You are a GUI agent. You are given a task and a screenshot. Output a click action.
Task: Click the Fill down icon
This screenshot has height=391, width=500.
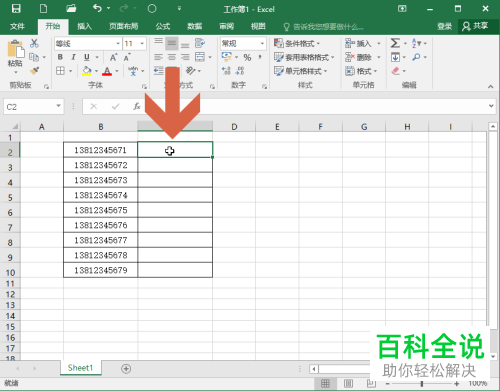395,57
